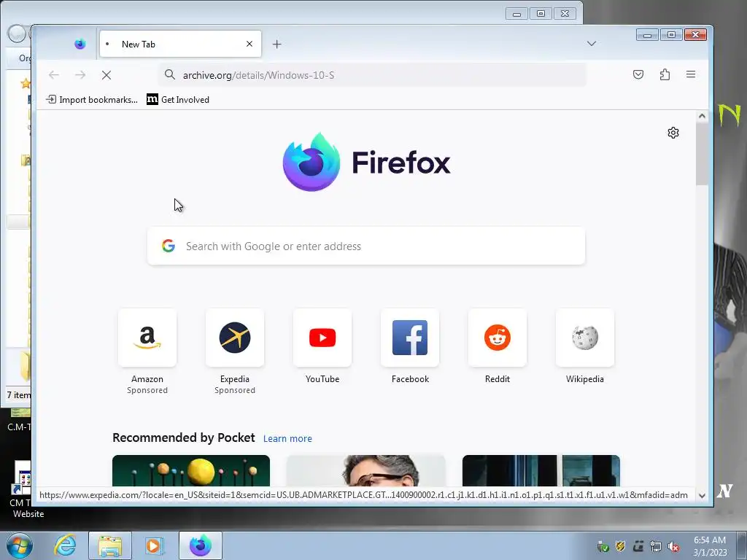Switch to the New Tab tab

[180, 44]
